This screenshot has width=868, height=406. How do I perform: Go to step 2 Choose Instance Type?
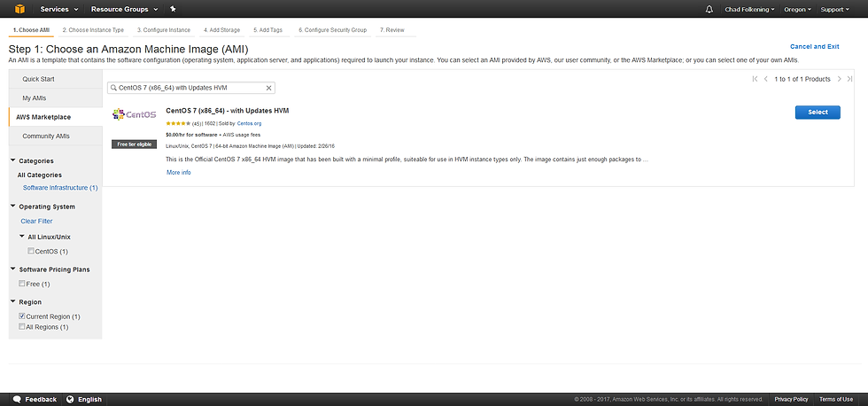(93, 30)
